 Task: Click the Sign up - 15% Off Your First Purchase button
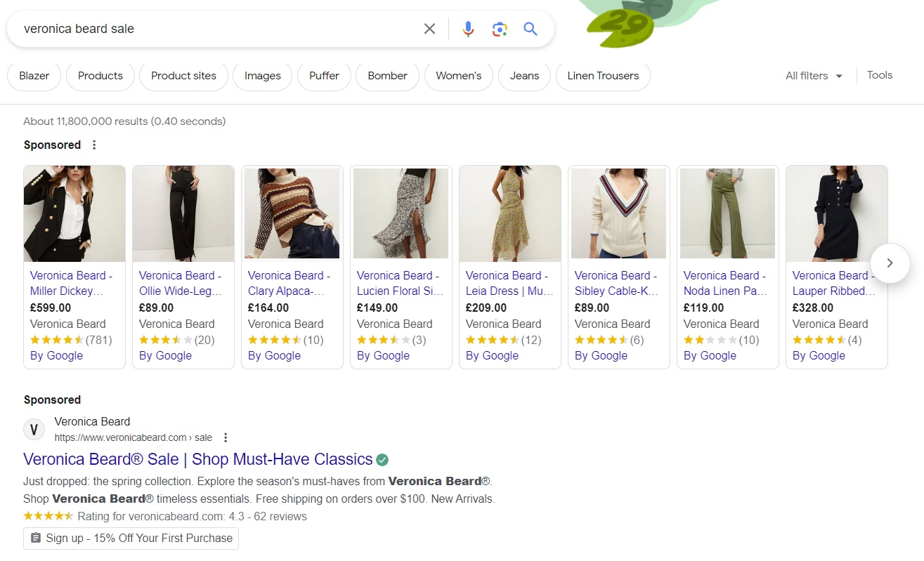pos(131,539)
